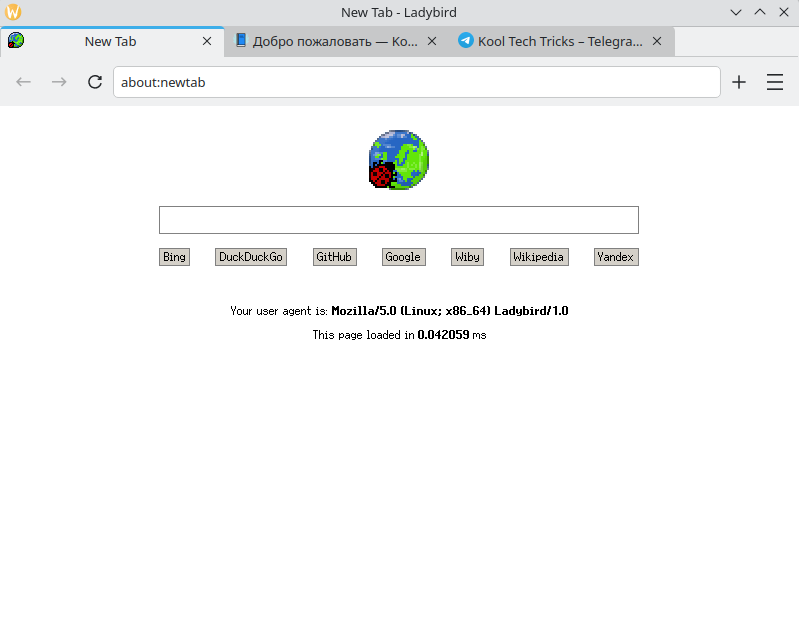The height and width of the screenshot is (626, 799).
Task: Go forward using the forward arrow
Action: click(x=59, y=82)
